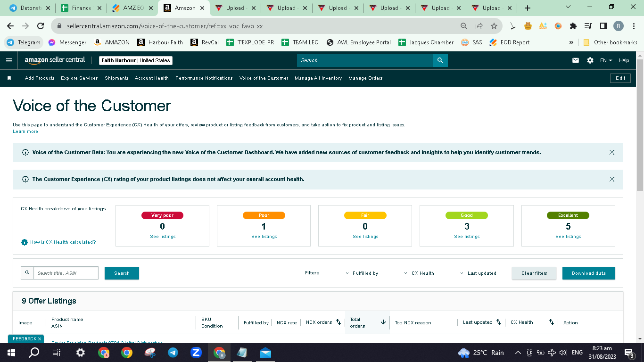Open the Other bookmarks folder

610,42
